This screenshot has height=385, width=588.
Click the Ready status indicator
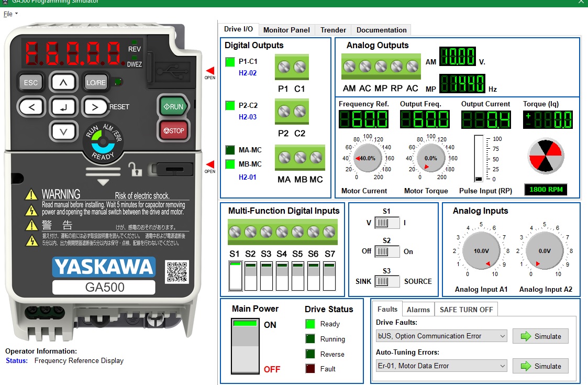(x=310, y=324)
